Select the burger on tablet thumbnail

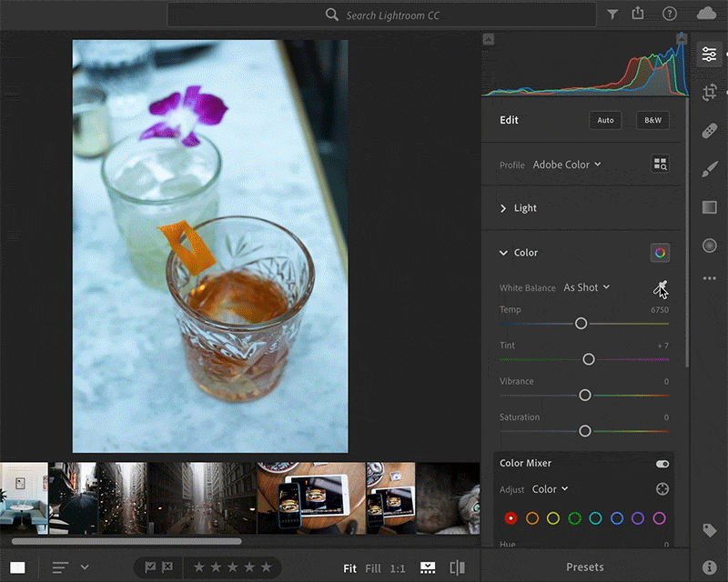tap(311, 498)
